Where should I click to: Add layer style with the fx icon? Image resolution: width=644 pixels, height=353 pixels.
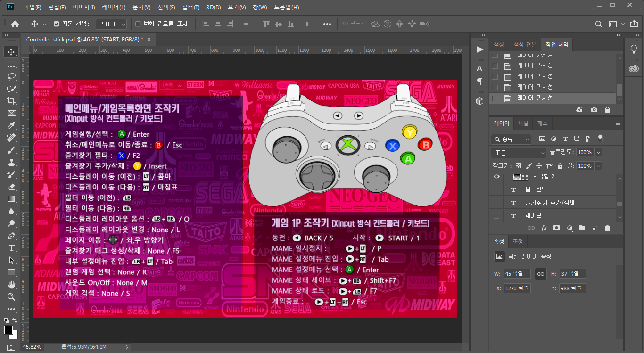coord(544,228)
